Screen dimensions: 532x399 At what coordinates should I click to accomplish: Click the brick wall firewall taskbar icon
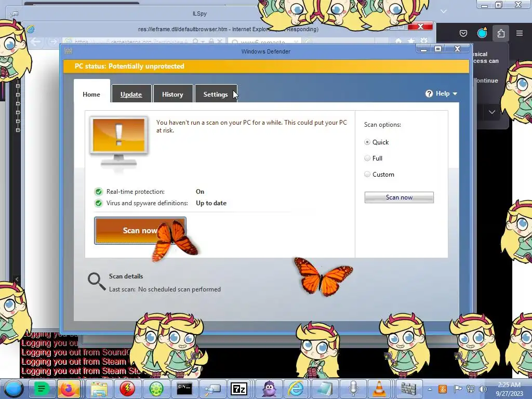pos(408,389)
